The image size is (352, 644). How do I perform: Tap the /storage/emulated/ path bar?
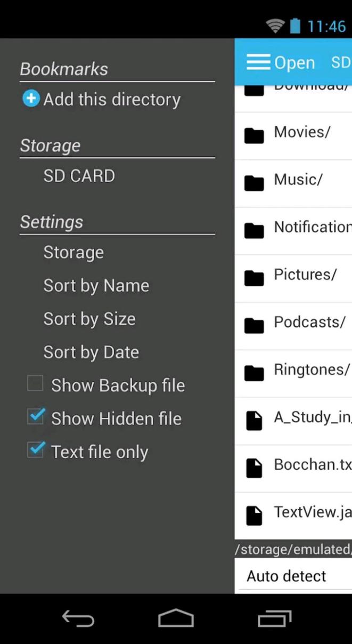tap(293, 549)
